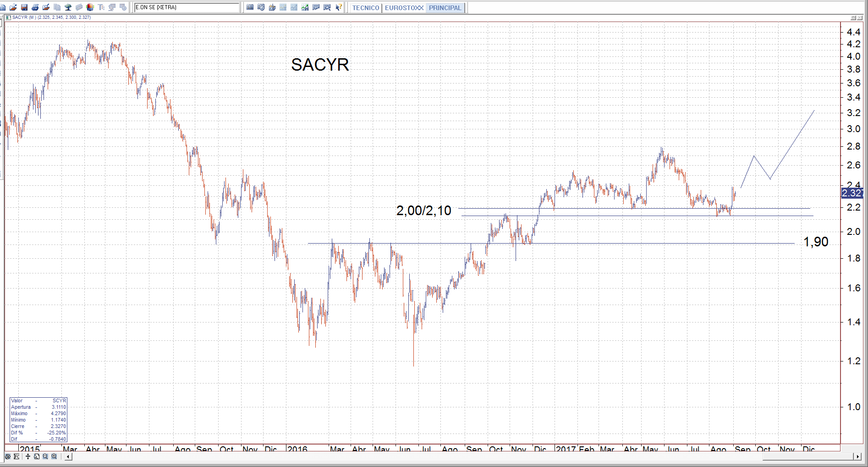Click the blue comment list icon
868x467 pixels.
[x=316, y=7]
